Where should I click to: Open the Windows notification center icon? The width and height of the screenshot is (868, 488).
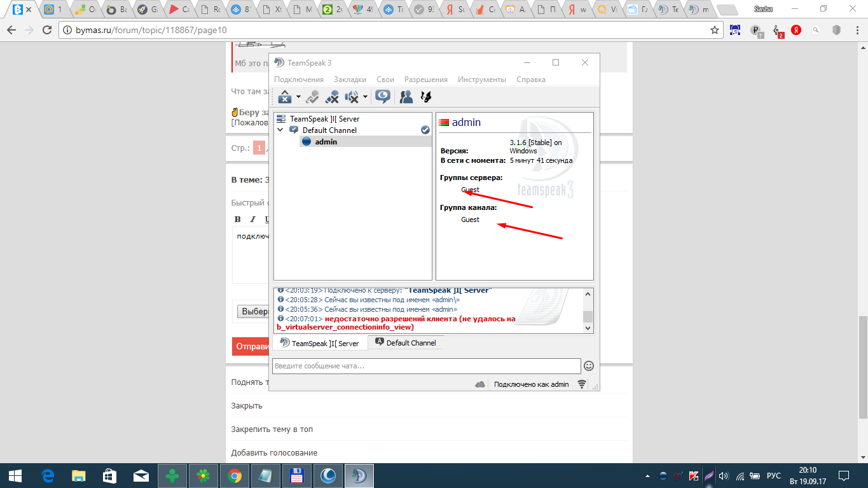pos(844,475)
